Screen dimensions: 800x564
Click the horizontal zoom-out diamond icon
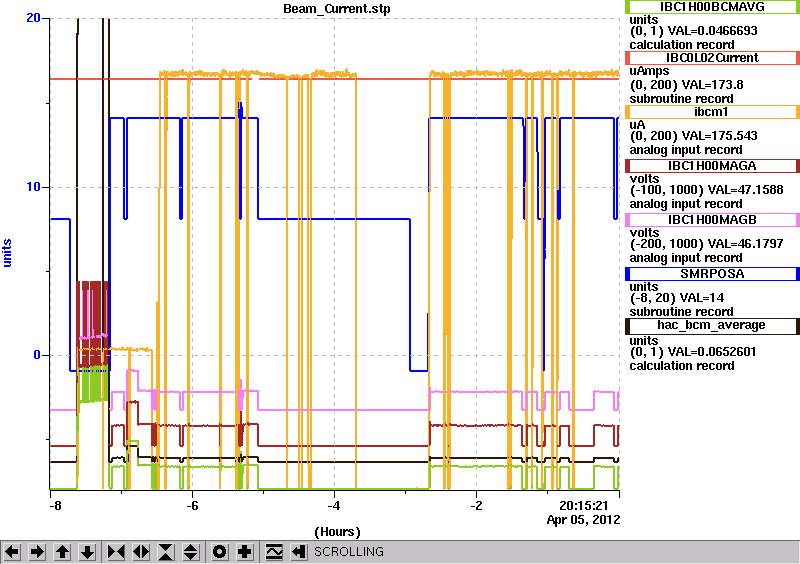(141, 552)
